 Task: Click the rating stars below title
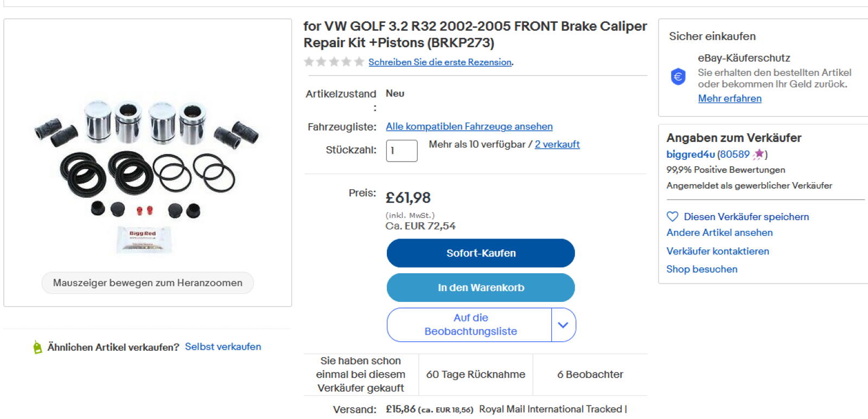pyautogui.click(x=334, y=62)
